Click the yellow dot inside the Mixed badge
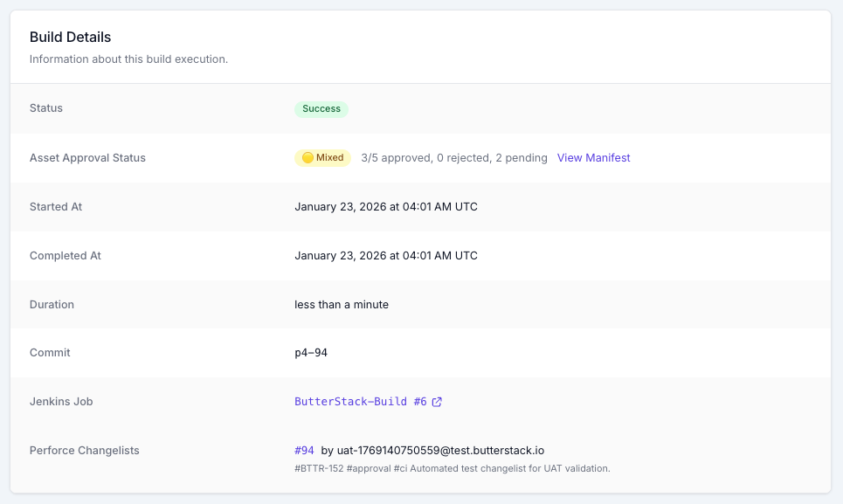 coord(307,158)
